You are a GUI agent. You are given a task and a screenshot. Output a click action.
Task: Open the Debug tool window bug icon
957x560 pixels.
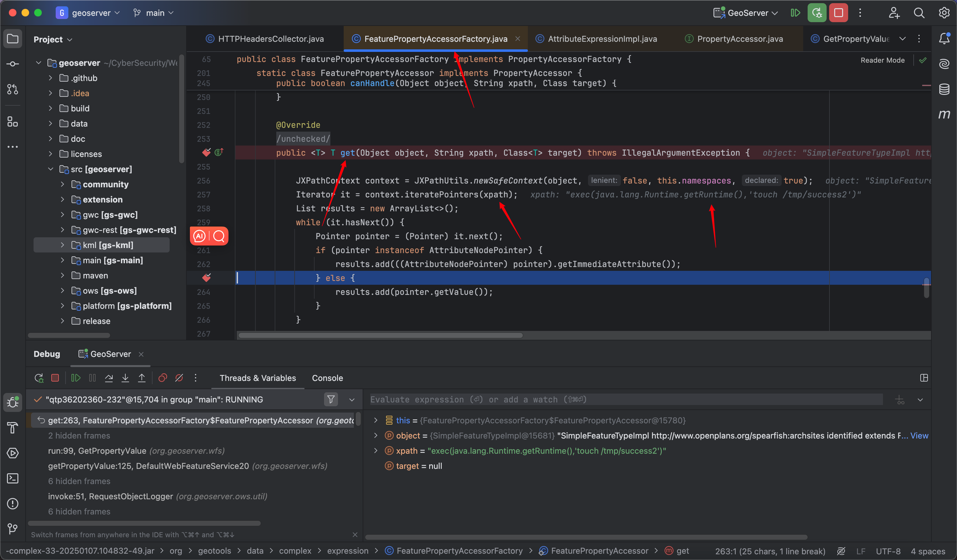13,402
